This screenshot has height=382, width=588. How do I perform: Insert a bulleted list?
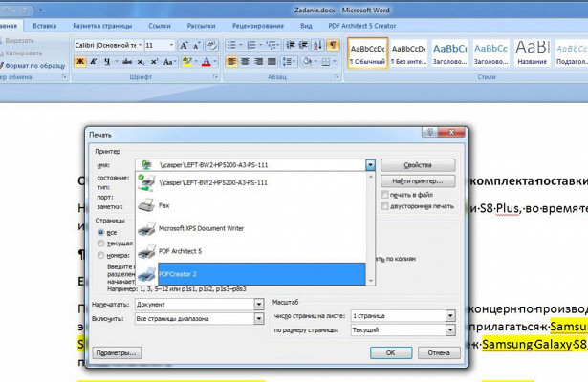pyautogui.click(x=231, y=45)
